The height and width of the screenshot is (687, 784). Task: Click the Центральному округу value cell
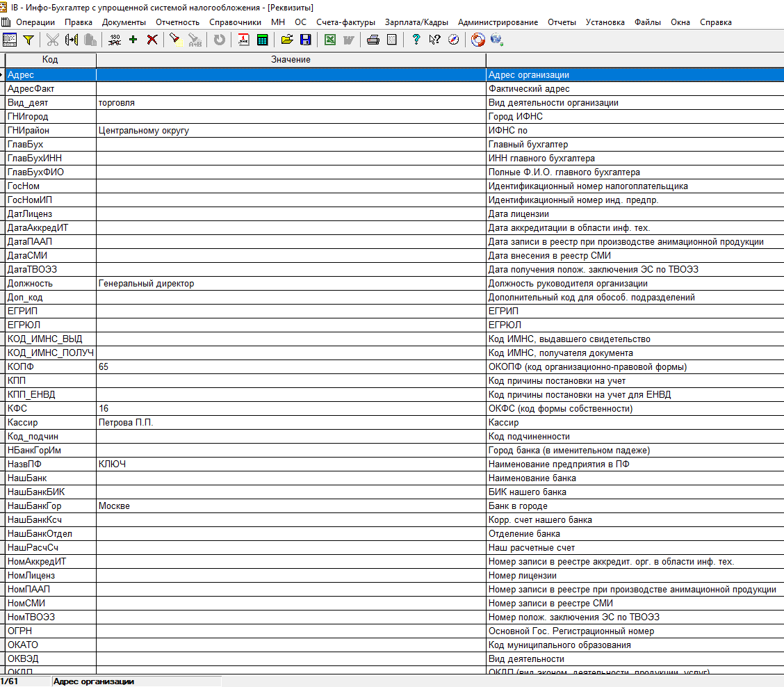(x=291, y=131)
